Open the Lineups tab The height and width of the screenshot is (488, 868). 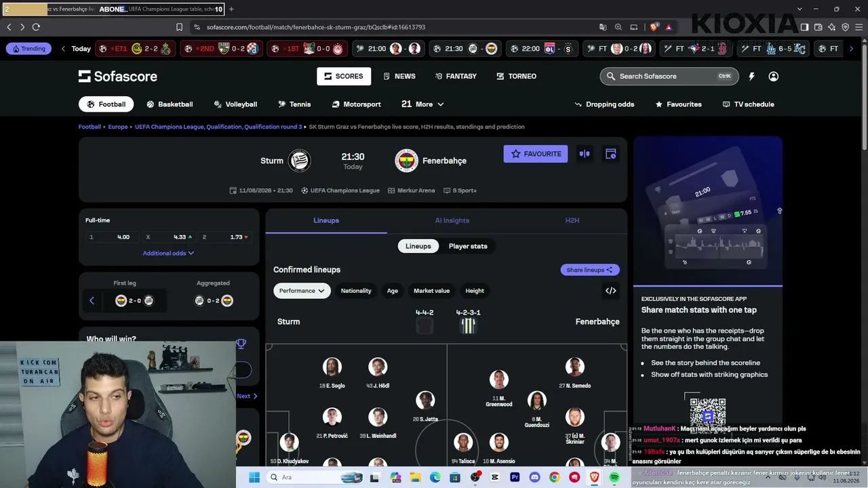click(326, 220)
